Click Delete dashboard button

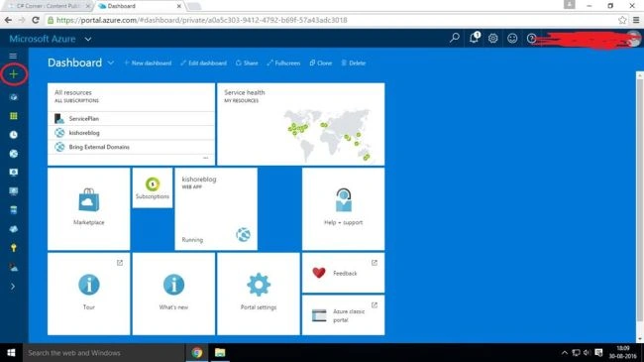click(x=354, y=62)
